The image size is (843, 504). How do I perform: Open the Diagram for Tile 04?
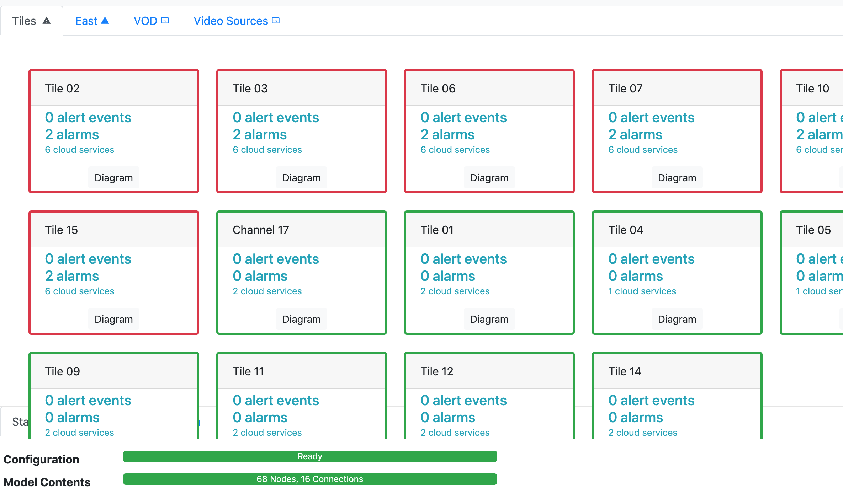pyautogui.click(x=677, y=319)
